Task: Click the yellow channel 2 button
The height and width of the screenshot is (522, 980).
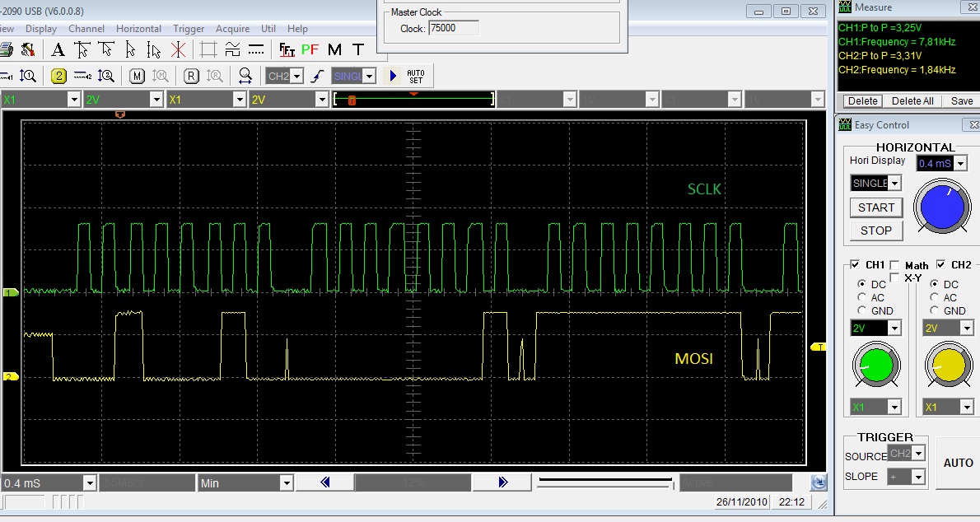Action: pyautogui.click(x=58, y=77)
